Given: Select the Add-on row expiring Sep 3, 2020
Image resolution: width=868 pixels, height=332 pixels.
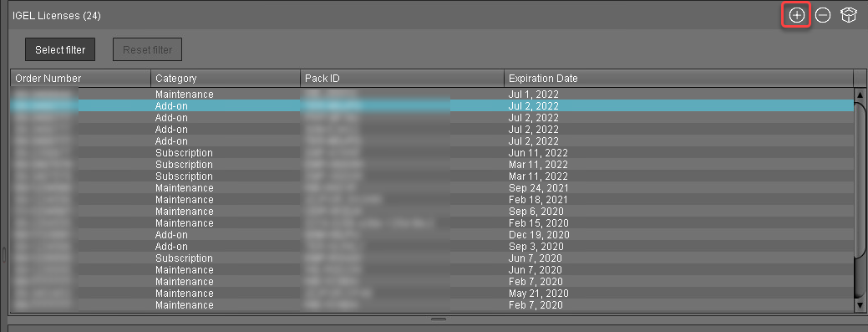Looking at the screenshot, I should [433, 247].
